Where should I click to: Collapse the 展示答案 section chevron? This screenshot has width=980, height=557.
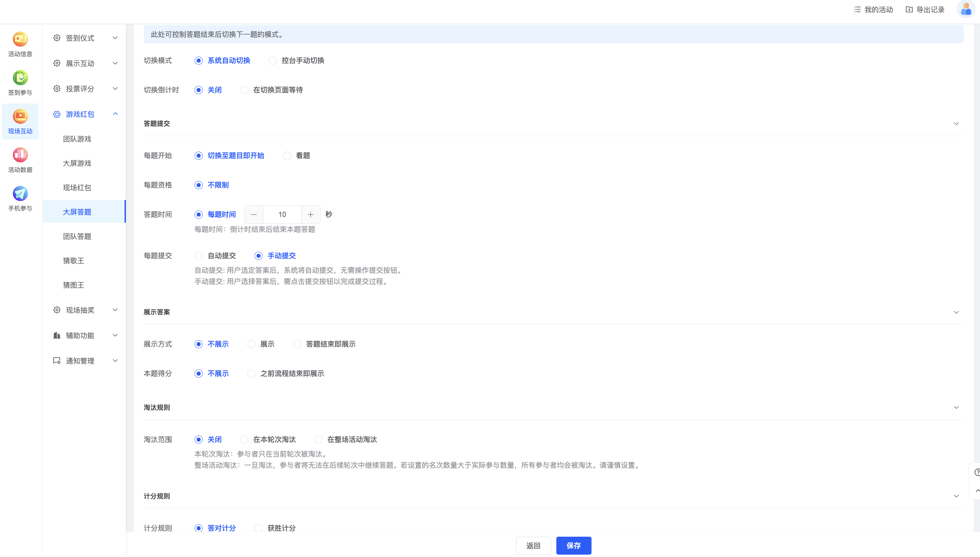956,312
